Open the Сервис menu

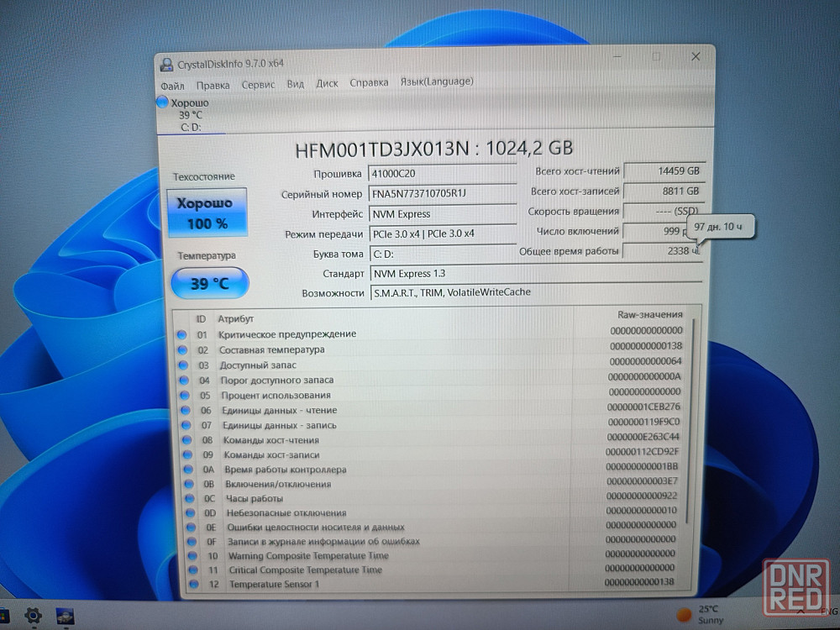258,84
